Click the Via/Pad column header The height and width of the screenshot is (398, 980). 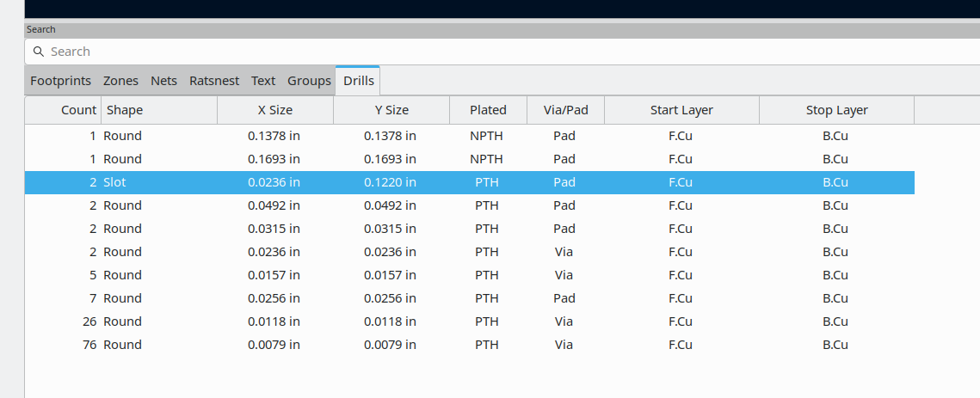click(x=566, y=110)
